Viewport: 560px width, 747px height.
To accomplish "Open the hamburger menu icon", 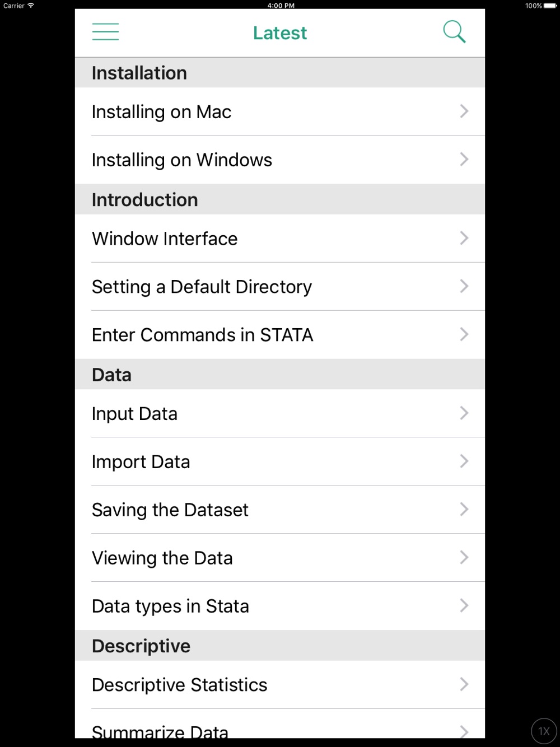I will [105, 32].
